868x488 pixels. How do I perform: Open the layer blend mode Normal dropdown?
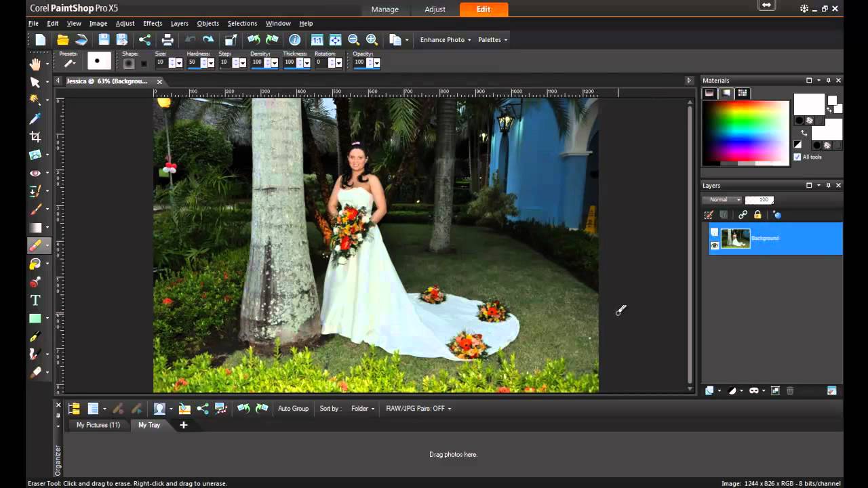pyautogui.click(x=725, y=200)
